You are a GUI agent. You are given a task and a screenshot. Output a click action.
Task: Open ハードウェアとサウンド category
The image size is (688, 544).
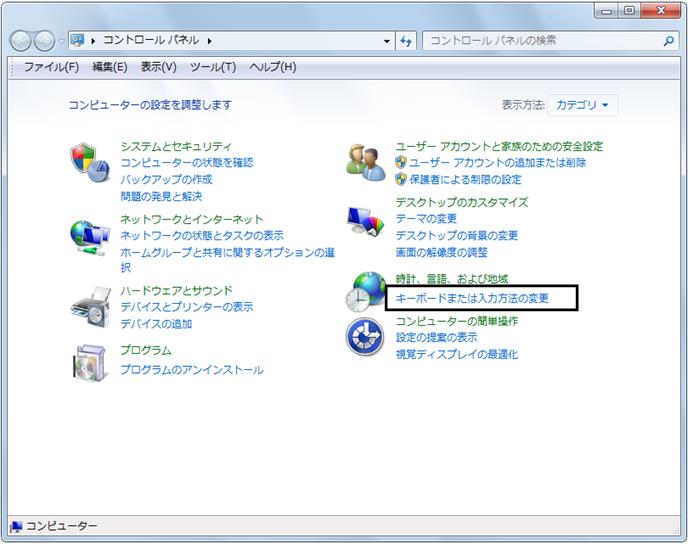point(176,290)
